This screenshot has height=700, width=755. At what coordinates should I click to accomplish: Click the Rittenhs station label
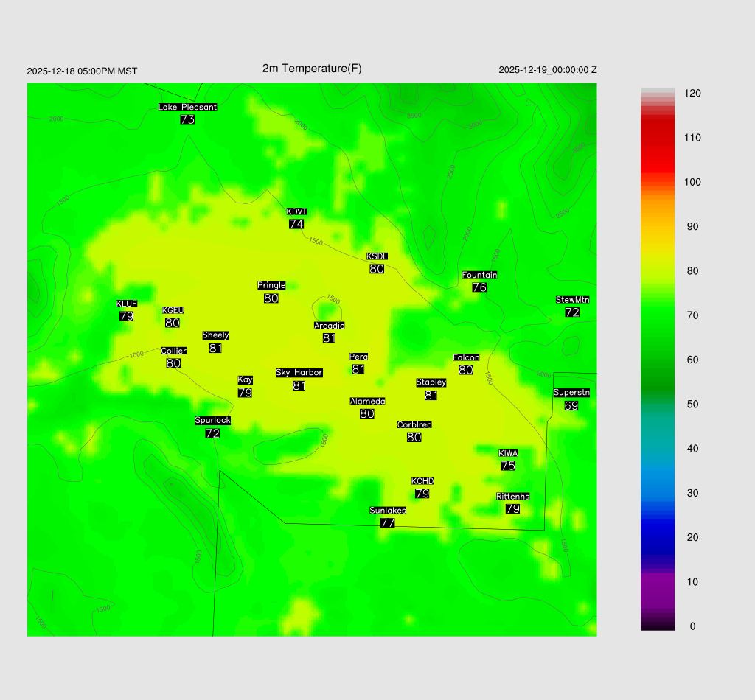coord(513,497)
